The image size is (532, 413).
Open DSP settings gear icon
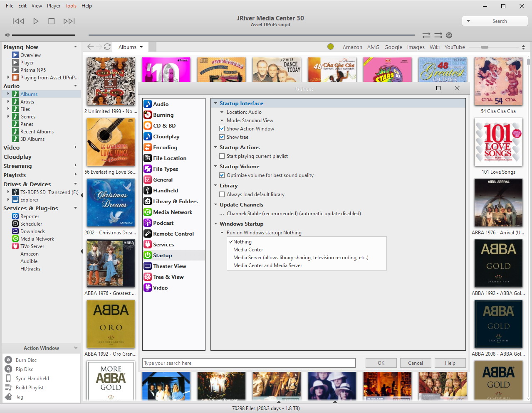(449, 35)
